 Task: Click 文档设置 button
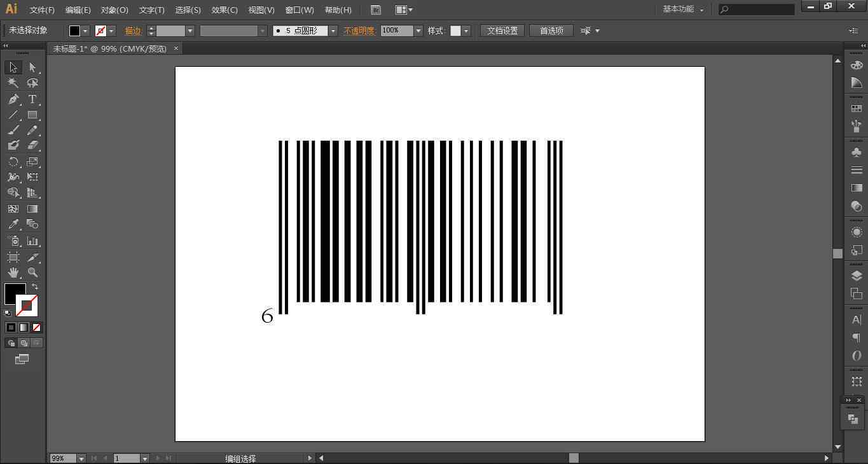pyautogui.click(x=502, y=31)
